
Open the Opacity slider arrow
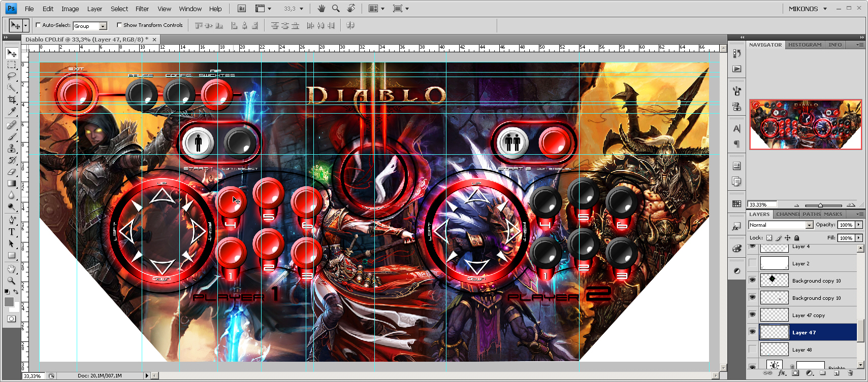[859, 225]
